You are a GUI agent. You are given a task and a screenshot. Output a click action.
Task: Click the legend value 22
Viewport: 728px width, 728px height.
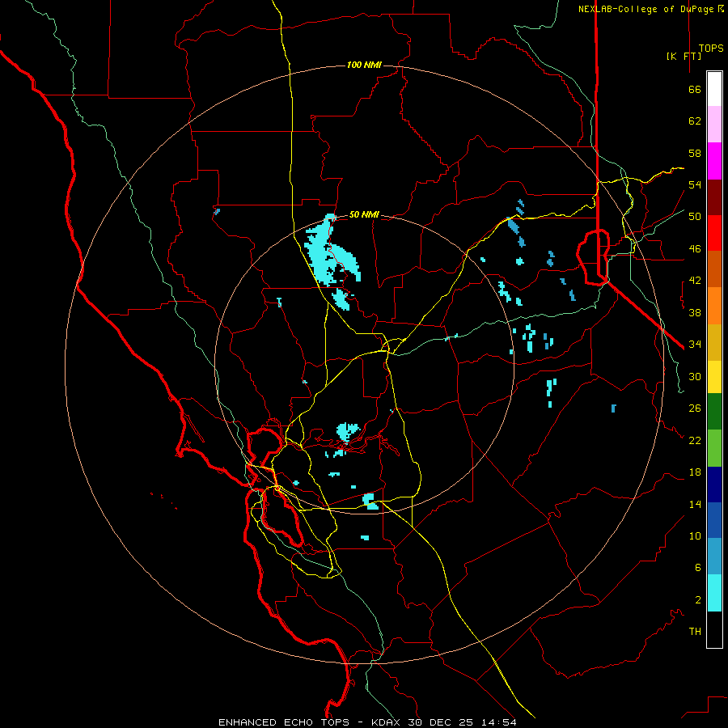click(x=695, y=441)
